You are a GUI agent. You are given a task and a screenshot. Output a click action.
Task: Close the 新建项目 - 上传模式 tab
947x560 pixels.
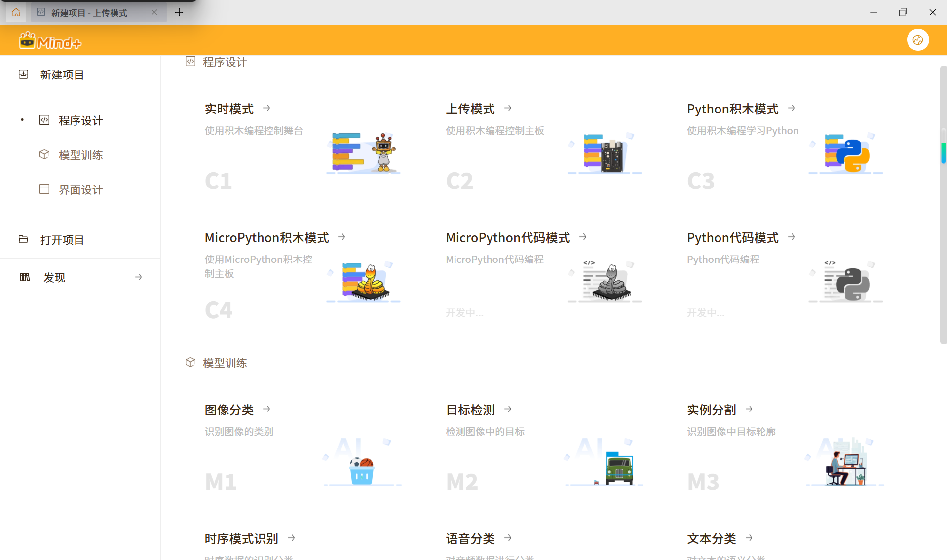[154, 12]
